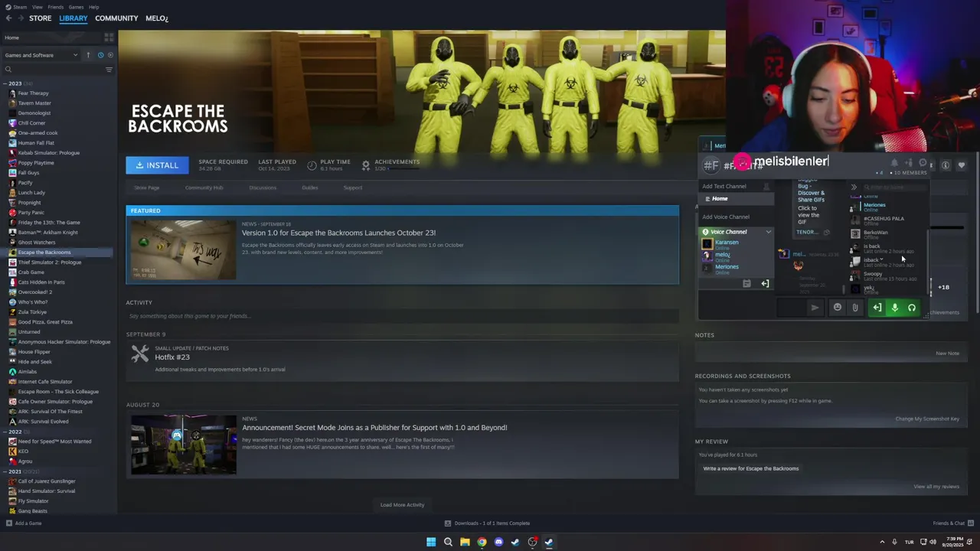Viewport: 980px width, 551px height.
Task: Attach a file with paperclip icon
Action: [x=855, y=308]
